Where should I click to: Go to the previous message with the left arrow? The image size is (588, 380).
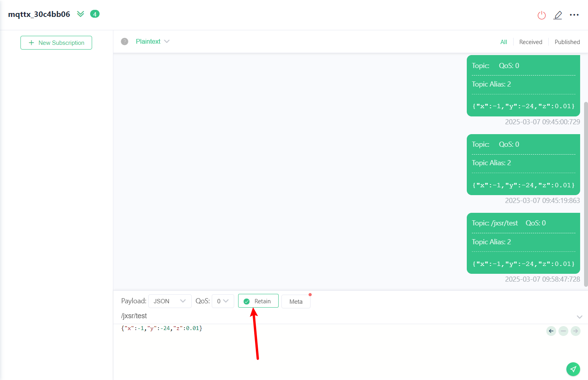click(x=551, y=331)
